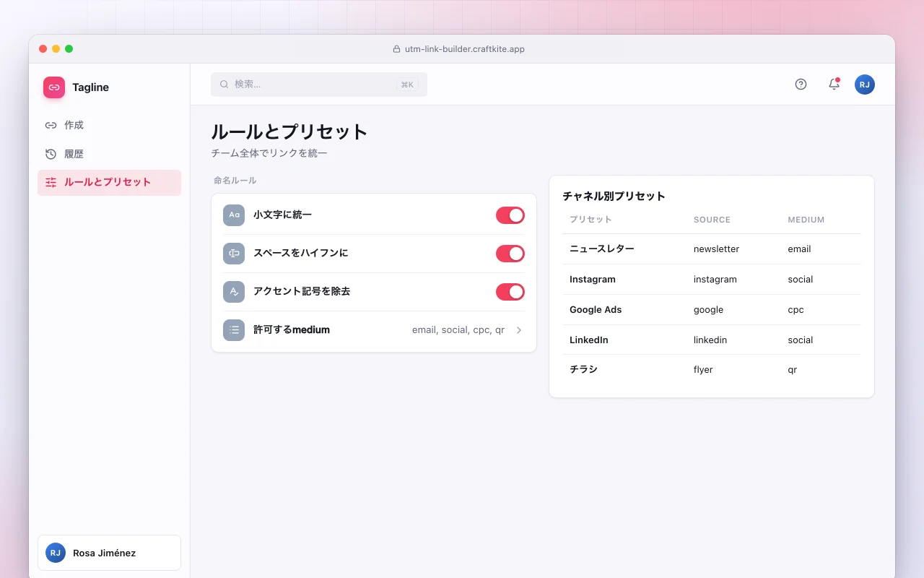The image size is (924, 578).
Task: Click the RJ avatar in top bar
Action: (x=865, y=85)
